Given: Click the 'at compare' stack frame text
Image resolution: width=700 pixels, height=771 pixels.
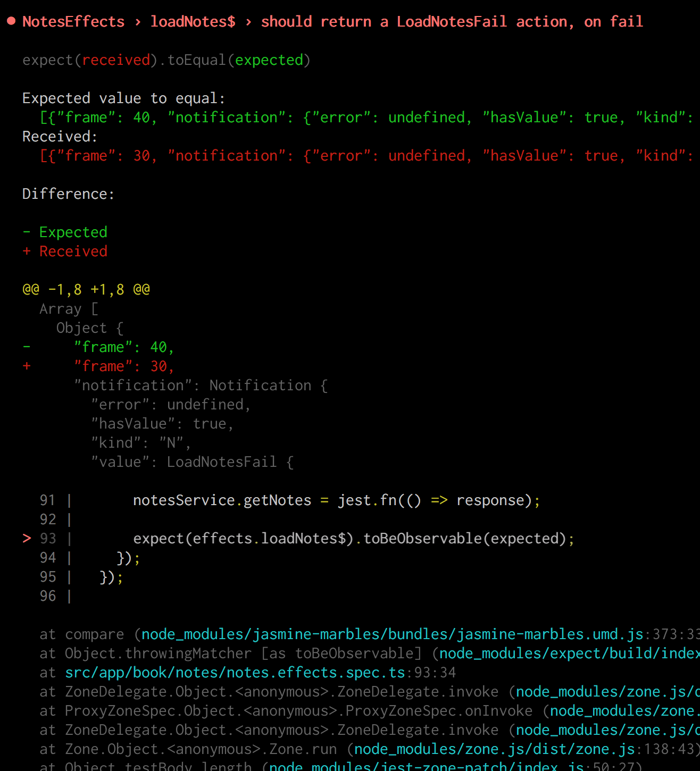Looking at the screenshot, I should click(82, 634).
